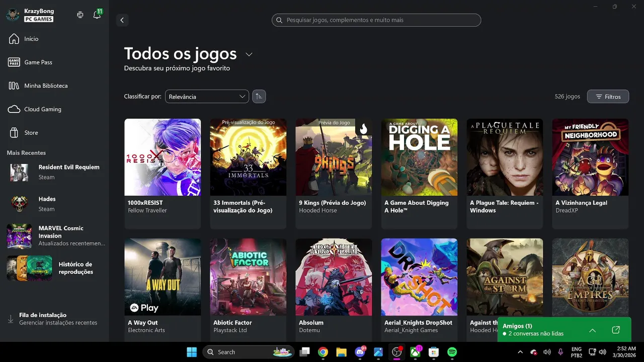Open Absolum game cover
Screen dimensions: 644x362
click(334, 277)
